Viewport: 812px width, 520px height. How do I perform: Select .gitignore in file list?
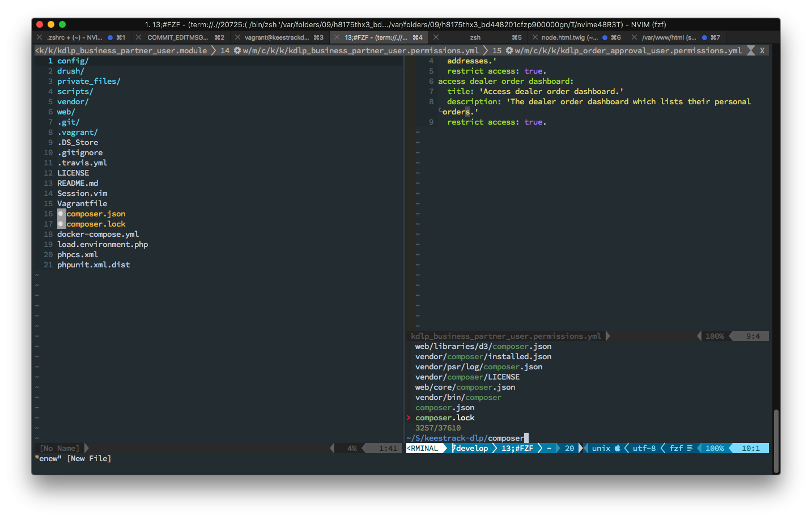click(x=80, y=152)
